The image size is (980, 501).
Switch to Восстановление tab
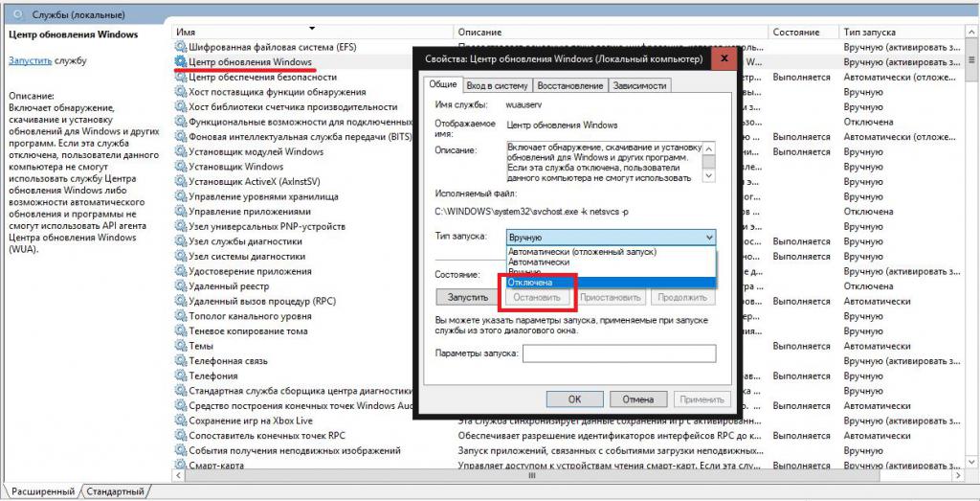tap(570, 85)
